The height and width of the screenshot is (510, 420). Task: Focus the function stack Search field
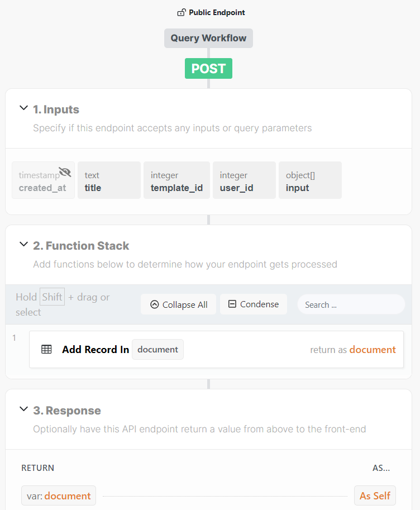tap(351, 304)
